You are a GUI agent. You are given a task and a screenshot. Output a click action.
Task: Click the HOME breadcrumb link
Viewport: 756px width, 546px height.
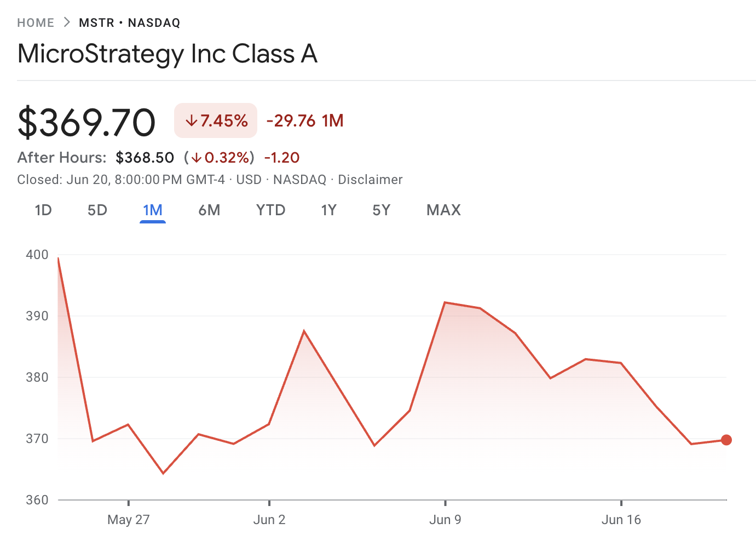point(36,23)
